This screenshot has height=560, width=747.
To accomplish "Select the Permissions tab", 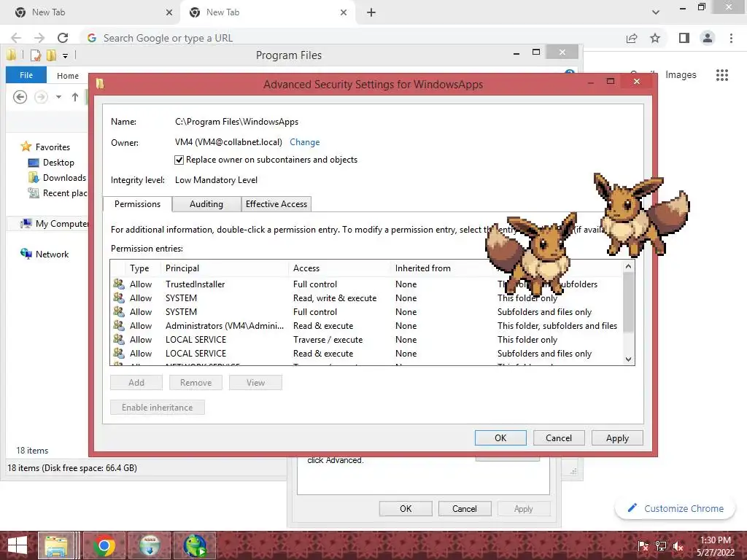I will [137, 204].
